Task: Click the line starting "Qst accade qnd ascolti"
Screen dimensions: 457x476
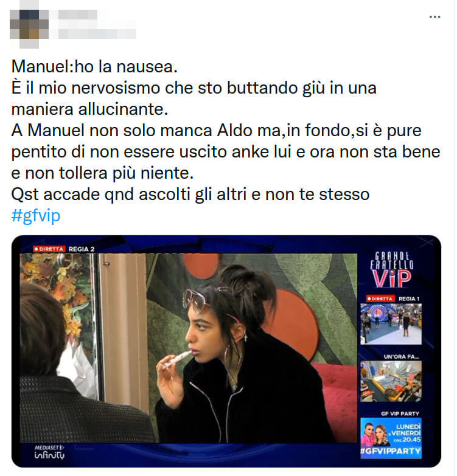Action: point(190,195)
